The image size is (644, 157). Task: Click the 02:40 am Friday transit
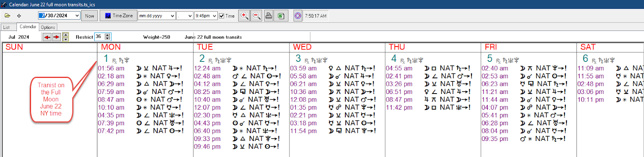[x=524, y=68]
